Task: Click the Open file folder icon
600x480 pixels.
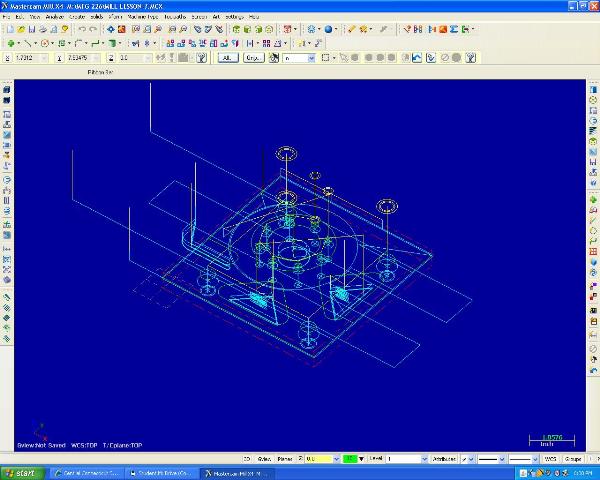Action: (22, 29)
